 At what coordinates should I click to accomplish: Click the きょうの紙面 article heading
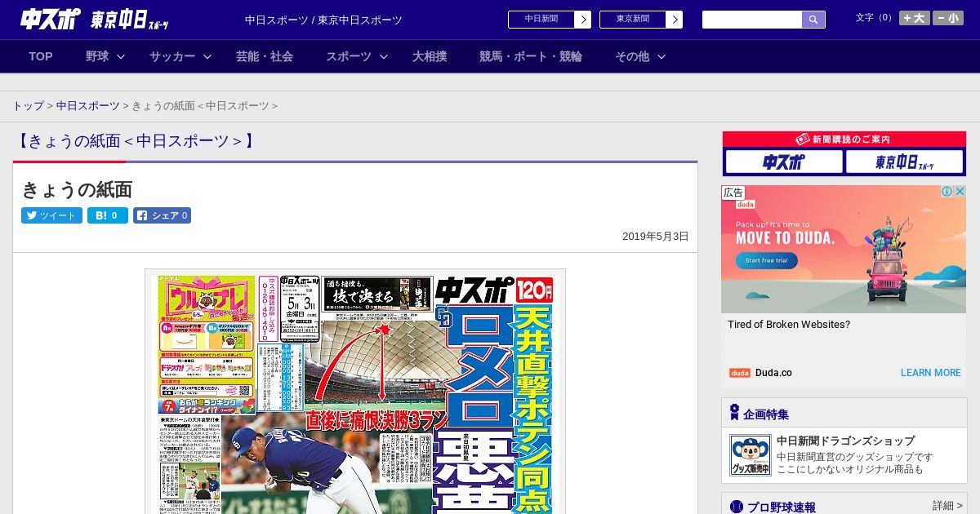point(77,189)
